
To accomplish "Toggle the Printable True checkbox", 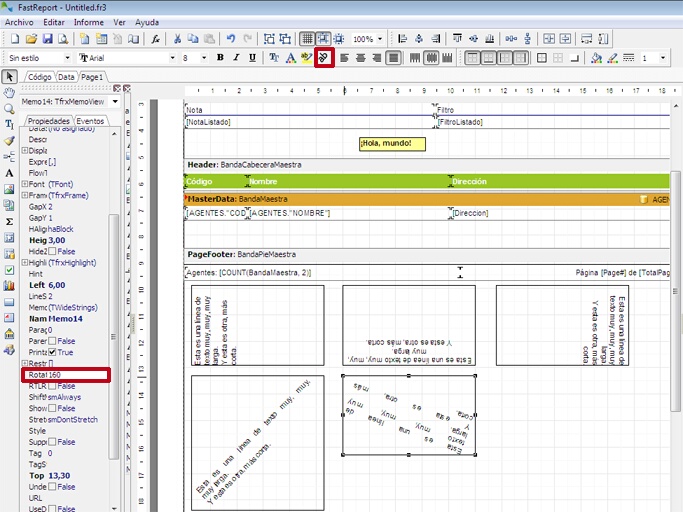I will pos(52,352).
